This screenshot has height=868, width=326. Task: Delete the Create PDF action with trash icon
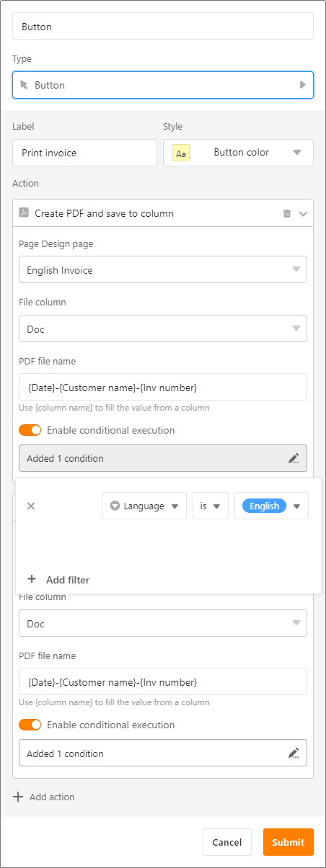(x=287, y=214)
